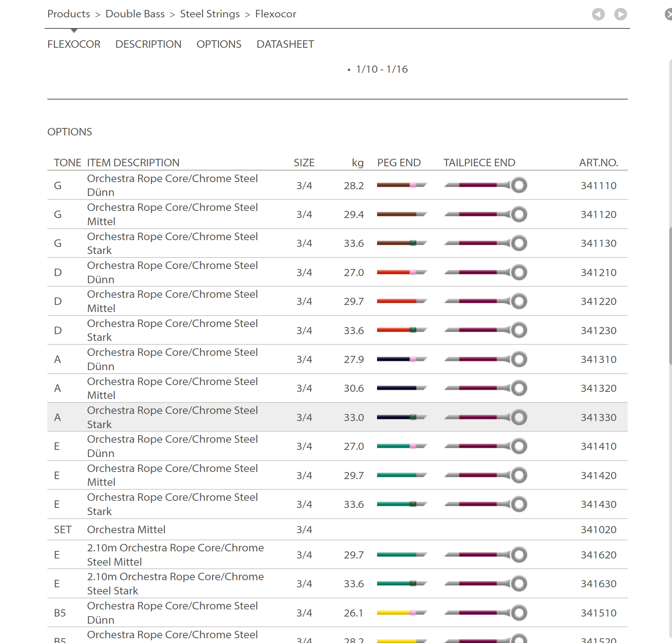
Task: Click the 26.1 kg value for art. 341510
Action: click(x=354, y=613)
